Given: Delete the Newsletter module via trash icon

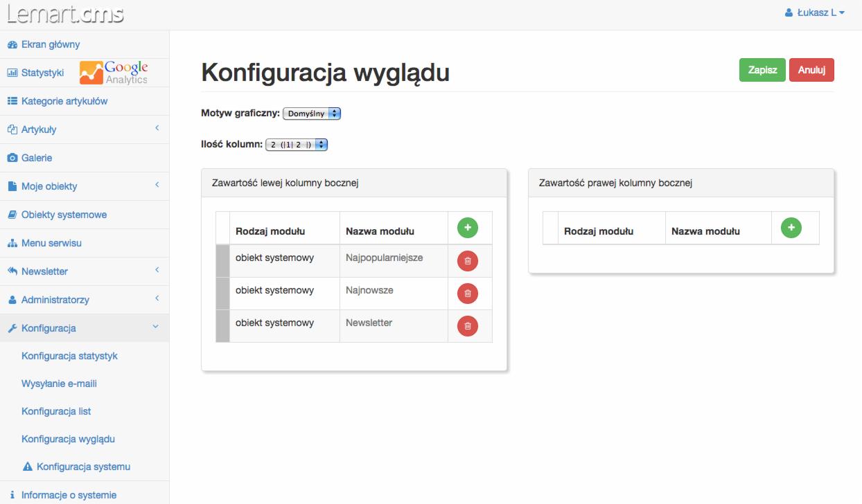Looking at the screenshot, I should pos(468,325).
